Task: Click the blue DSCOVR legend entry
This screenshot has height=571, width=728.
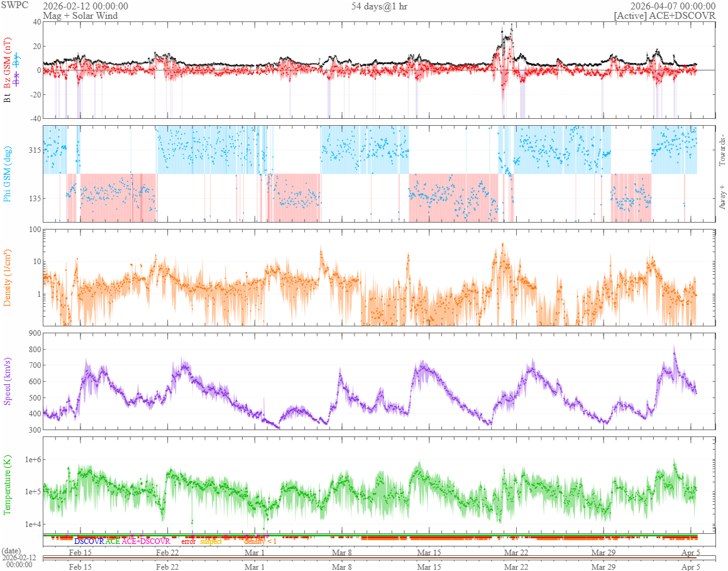Action: (x=89, y=541)
